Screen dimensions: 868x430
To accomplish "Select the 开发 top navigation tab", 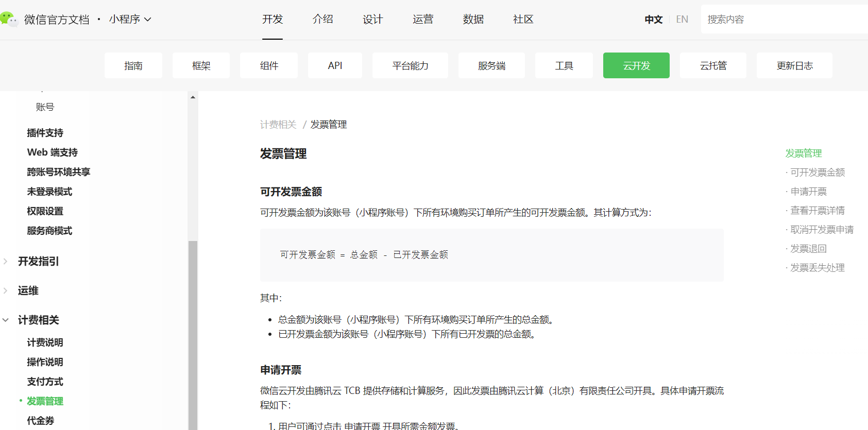I will (x=273, y=19).
